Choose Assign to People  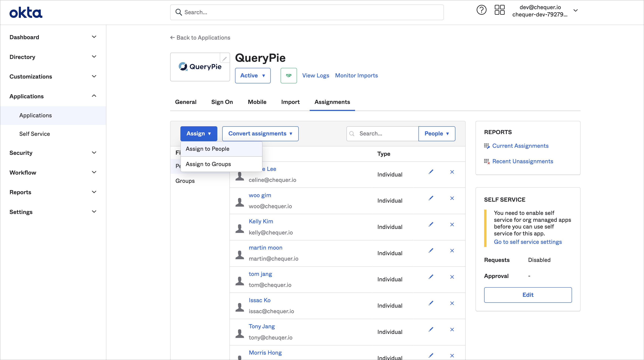(221, 149)
